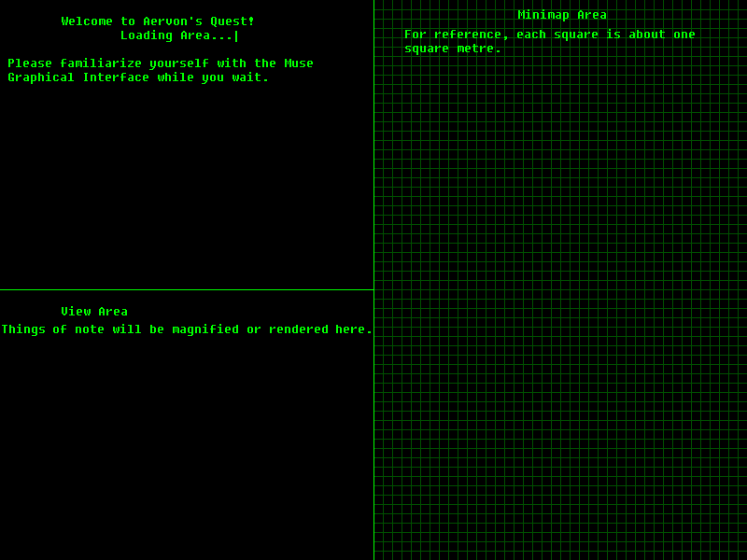
Task: Click the horizontal divider above View Area
Action: pyautogui.click(x=187, y=289)
